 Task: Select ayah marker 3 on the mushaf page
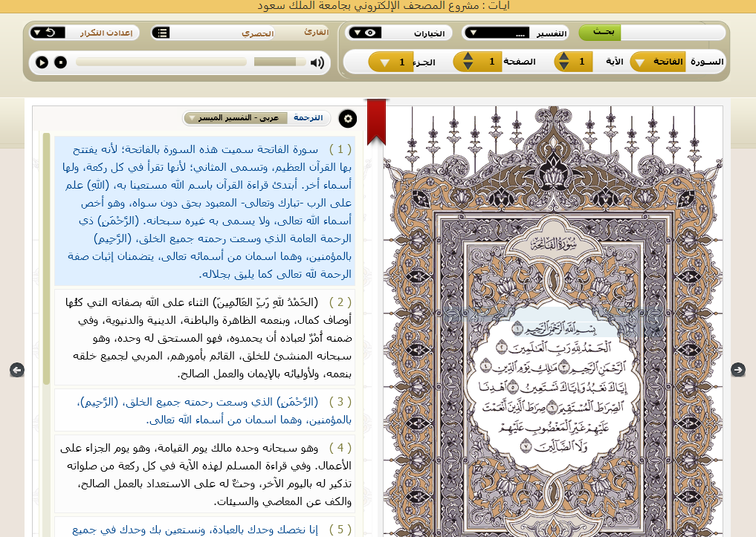563,368
